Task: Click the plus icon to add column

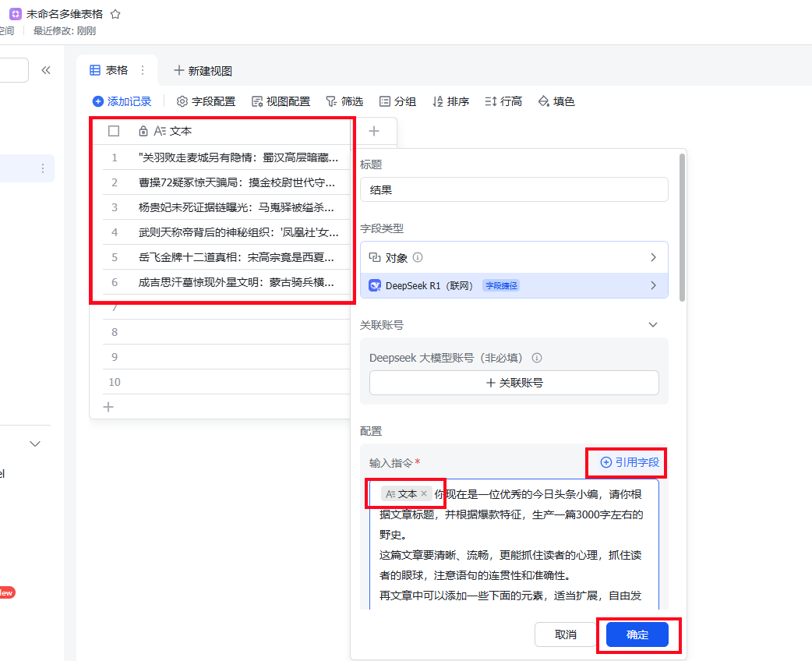Action: coord(373,131)
